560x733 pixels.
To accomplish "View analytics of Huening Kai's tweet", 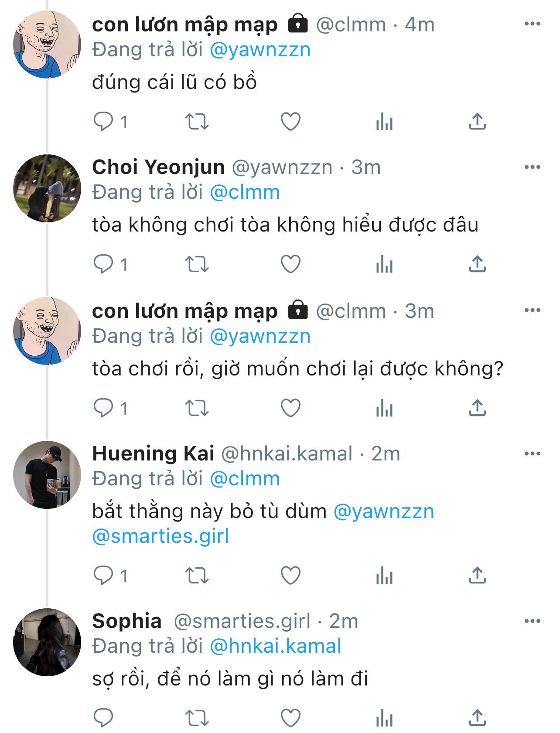I will tap(384, 576).
